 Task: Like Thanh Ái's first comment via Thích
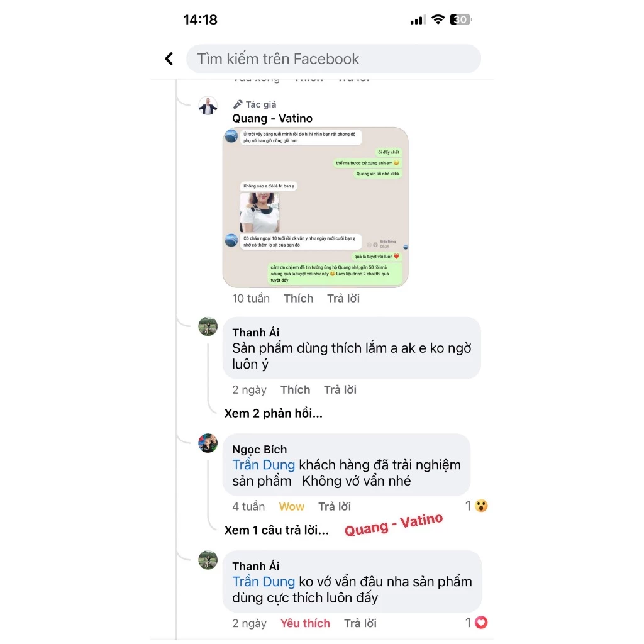point(295,389)
